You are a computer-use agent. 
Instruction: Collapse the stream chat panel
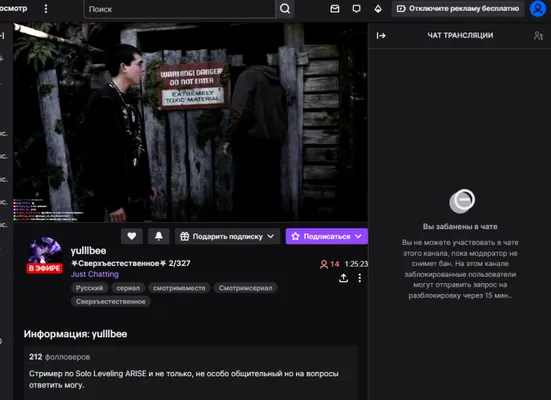point(381,36)
